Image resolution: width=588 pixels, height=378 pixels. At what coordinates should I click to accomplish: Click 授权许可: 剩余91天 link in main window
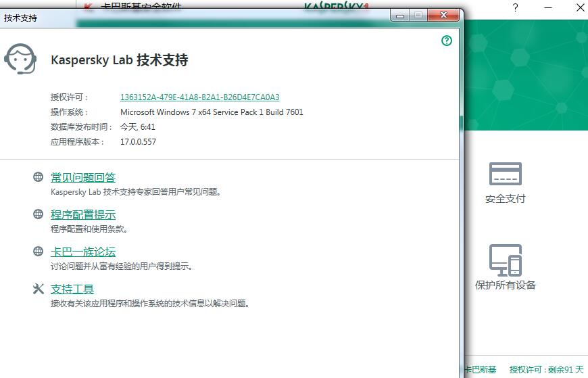point(546,370)
